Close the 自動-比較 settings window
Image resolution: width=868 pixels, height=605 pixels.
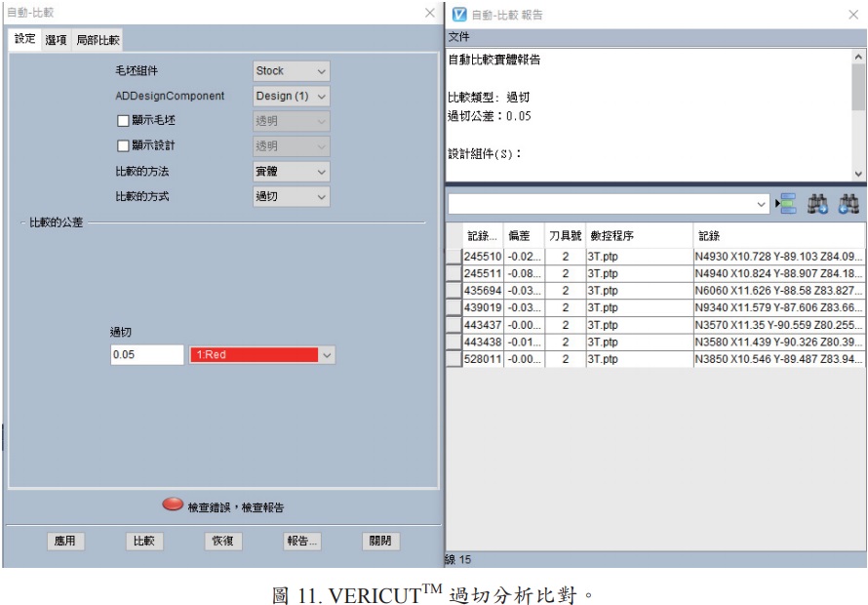coord(429,12)
